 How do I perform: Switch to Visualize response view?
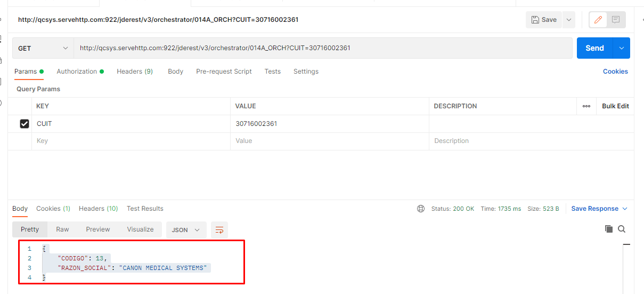(x=140, y=229)
